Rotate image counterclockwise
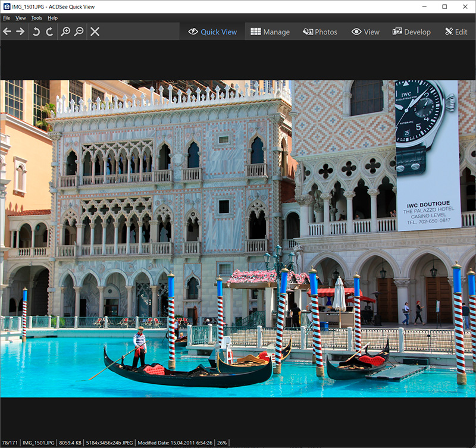 click(36, 32)
